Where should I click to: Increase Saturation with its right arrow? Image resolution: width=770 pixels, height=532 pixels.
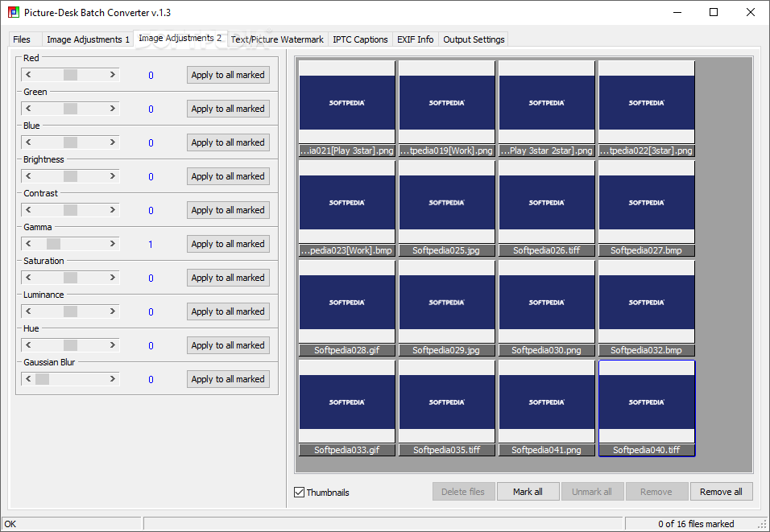[113, 278]
